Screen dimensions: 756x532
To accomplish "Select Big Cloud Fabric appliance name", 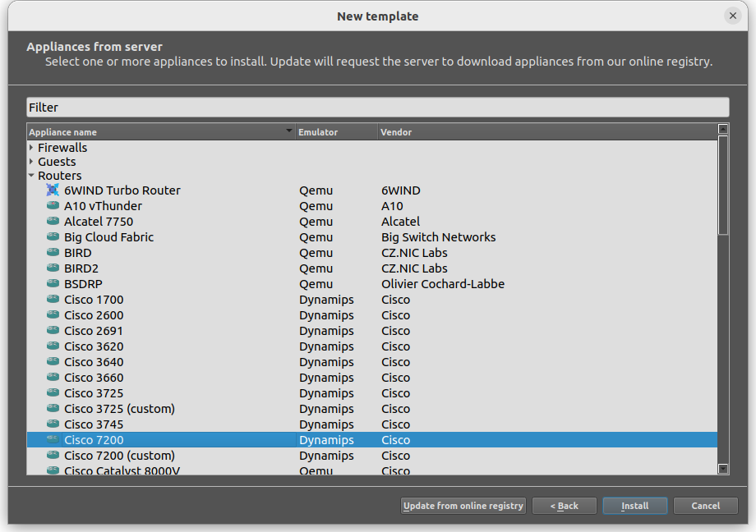I will click(108, 237).
